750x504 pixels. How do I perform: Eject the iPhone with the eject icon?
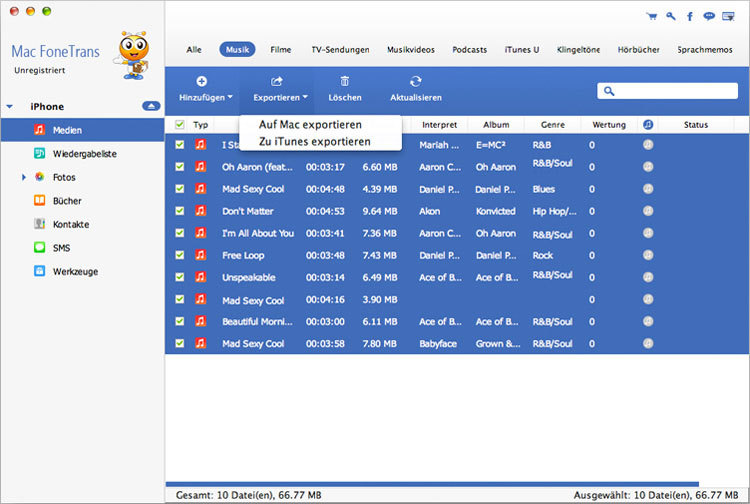tap(151, 106)
